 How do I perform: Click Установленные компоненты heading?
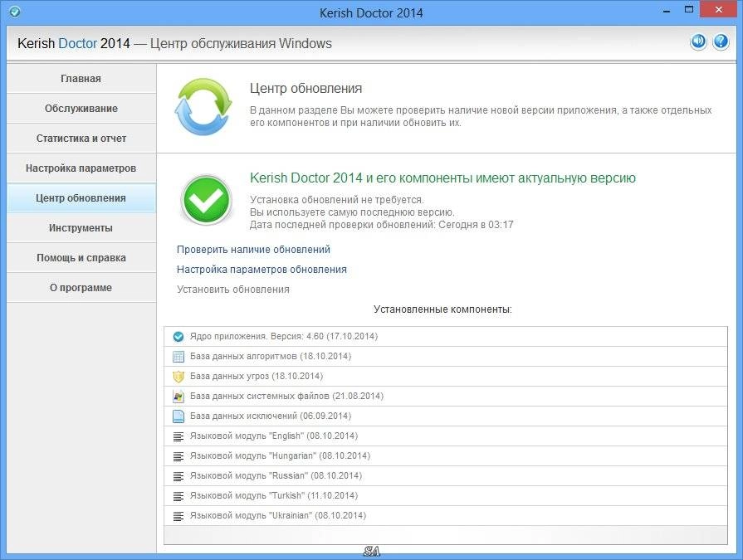(x=442, y=309)
